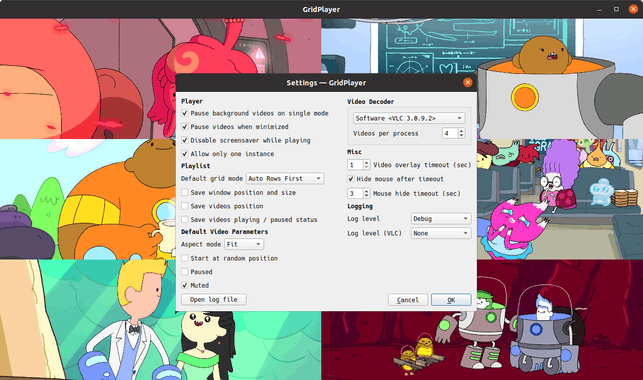Viewport: 643px width, 380px height.
Task: Decrease Videos per process value
Action: [x=461, y=136]
